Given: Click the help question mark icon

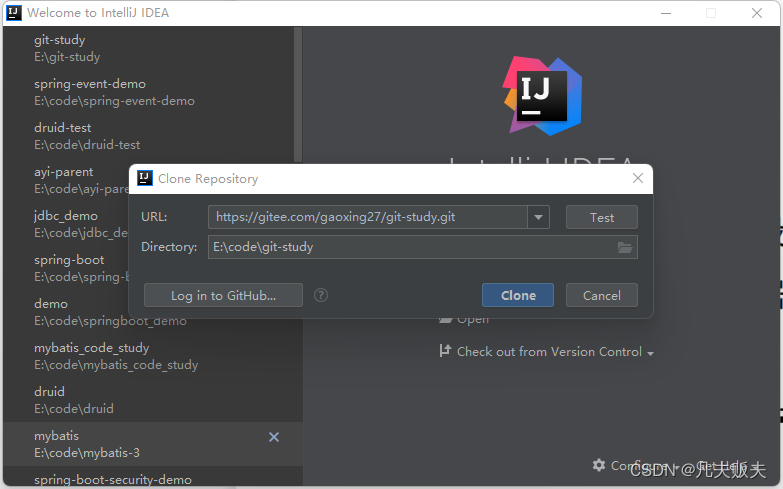Looking at the screenshot, I should click(x=321, y=295).
